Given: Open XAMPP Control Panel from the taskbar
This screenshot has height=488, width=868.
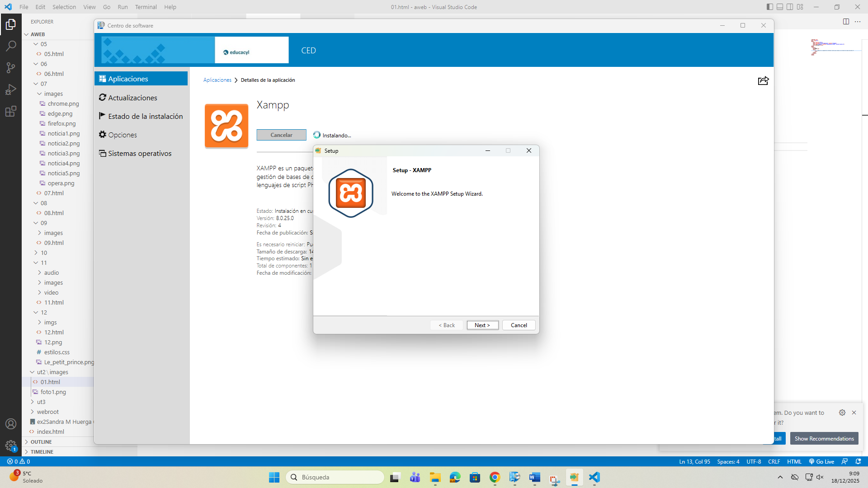Looking at the screenshot, I should tap(575, 477).
